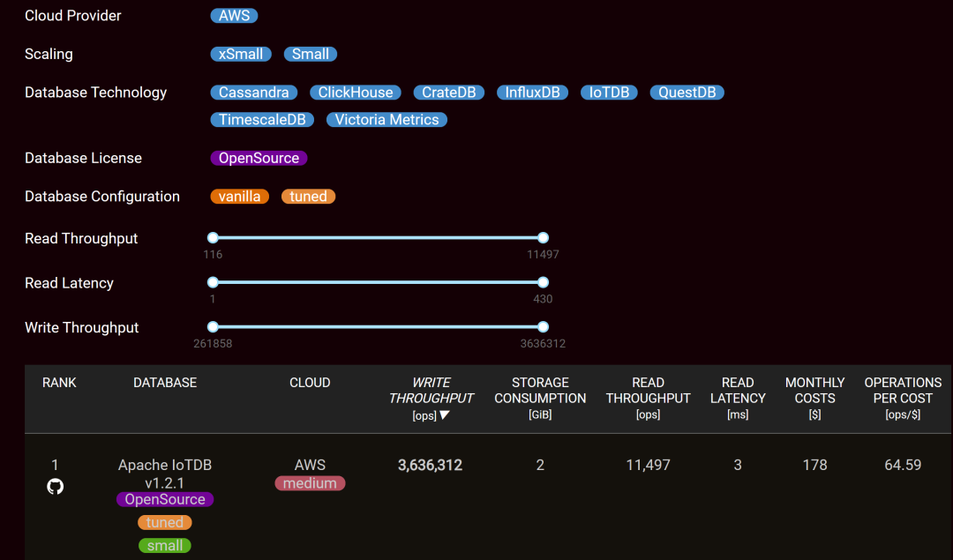Toggle the TimescaleDB filter chip
Screen dimensions: 953x560
pos(262,120)
